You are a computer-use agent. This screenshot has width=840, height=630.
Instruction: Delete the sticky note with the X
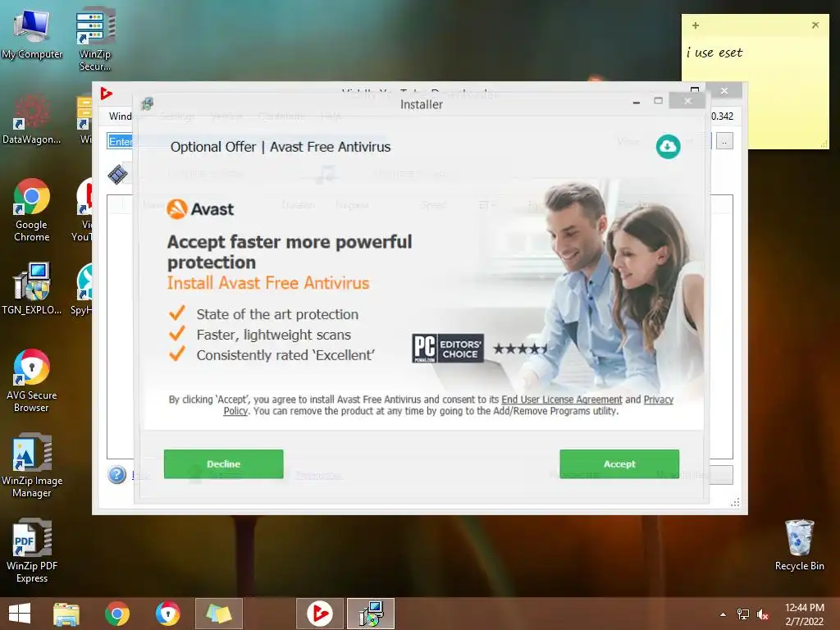[x=815, y=25]
